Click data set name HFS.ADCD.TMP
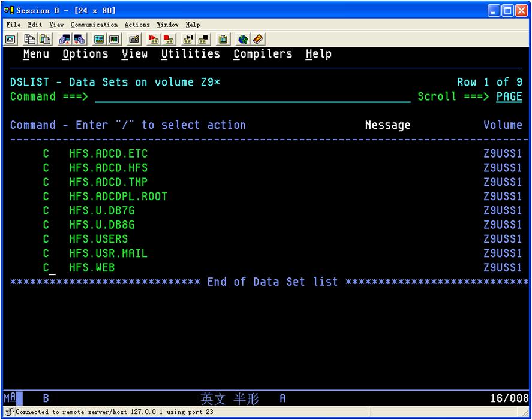Image resolution: width=532 pixels, height=420 pixels. click(x=108, y=182)
